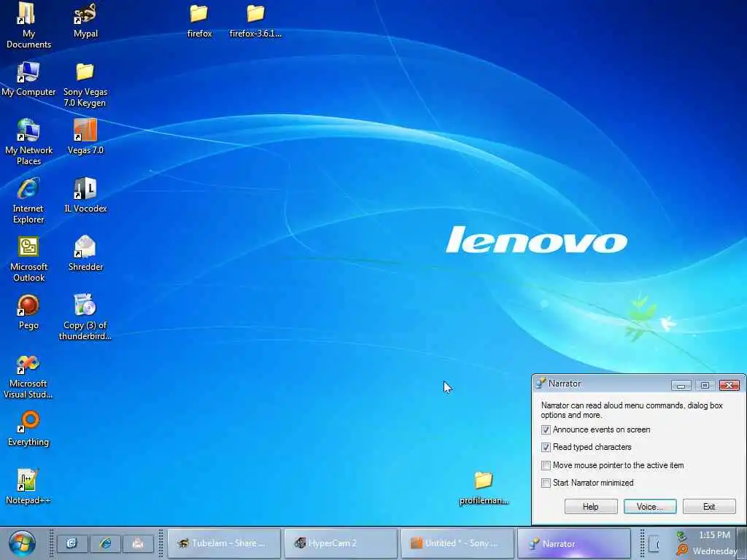
Task: Click the Help button in Narrator
Action: 591,507
